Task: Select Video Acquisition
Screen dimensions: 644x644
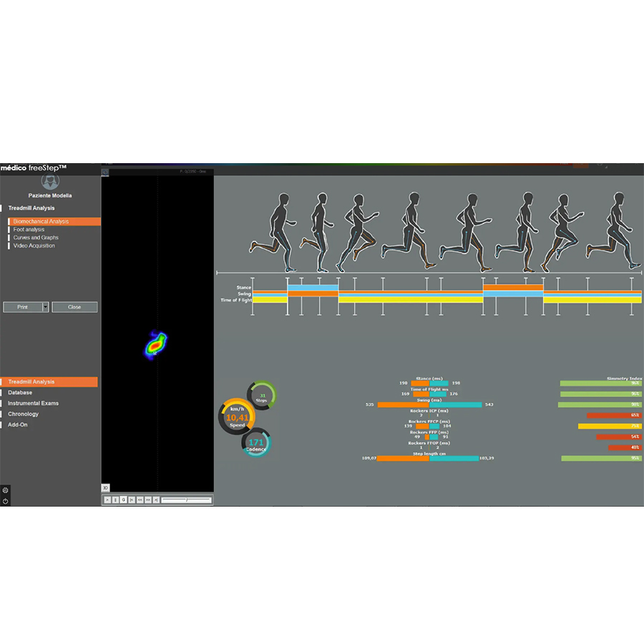Action: point(34,245)
